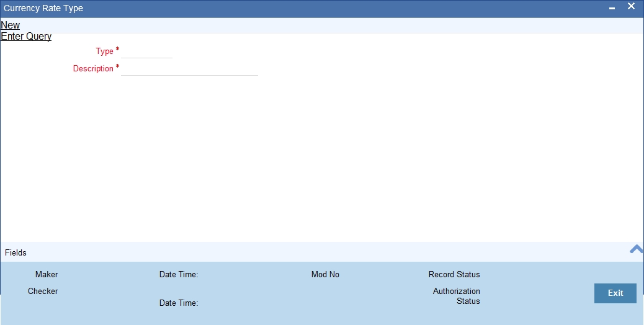The image size is (644, 325).
Task: Close the Currency Rate Type window
Action: click(631, 6)
